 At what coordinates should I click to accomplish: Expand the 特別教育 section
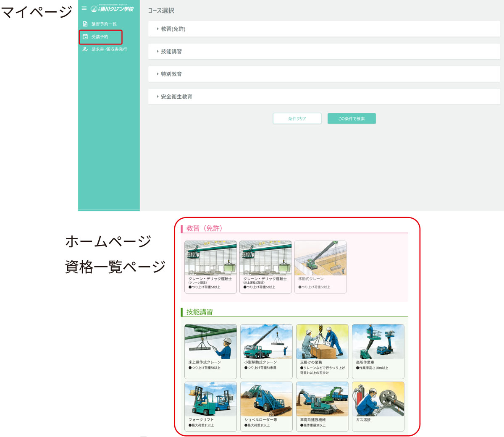[323, 74]
